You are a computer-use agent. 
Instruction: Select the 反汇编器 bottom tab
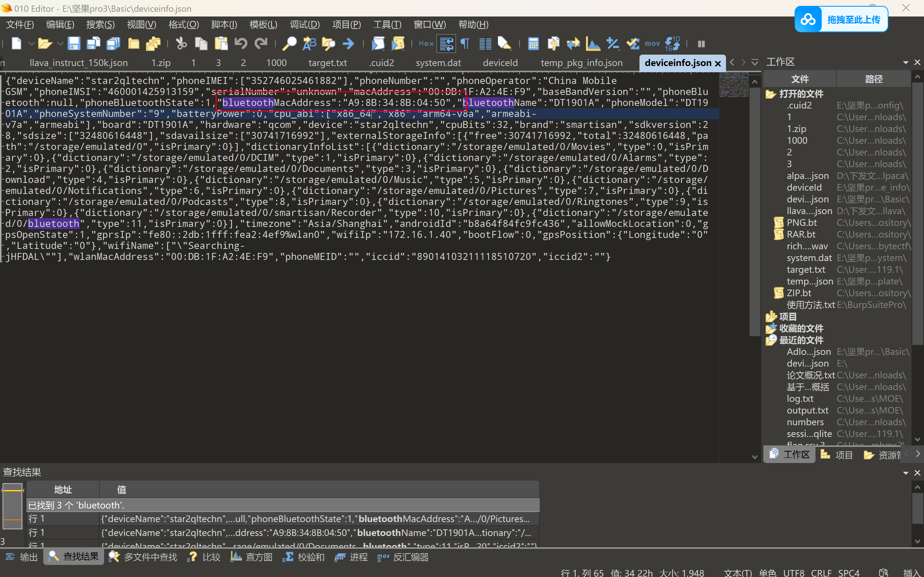click(403, 557)
